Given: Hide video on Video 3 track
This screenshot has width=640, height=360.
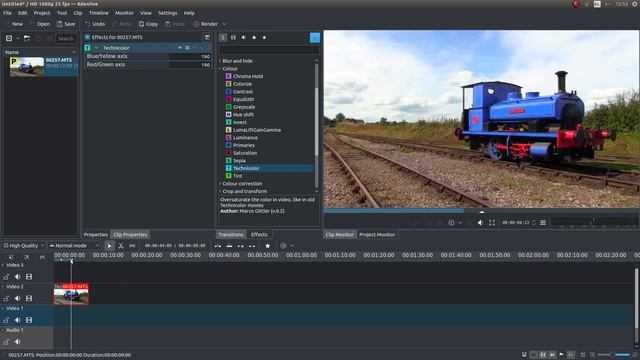Looking at the screenshot, I should [29, 277].
